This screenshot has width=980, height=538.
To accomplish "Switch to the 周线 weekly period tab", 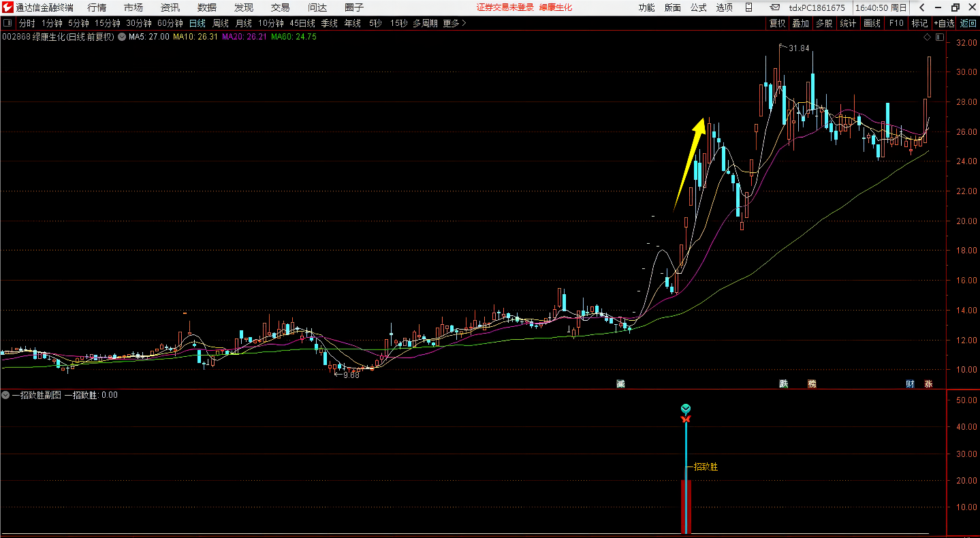I will pyautogui.click(x=221, y=23).
